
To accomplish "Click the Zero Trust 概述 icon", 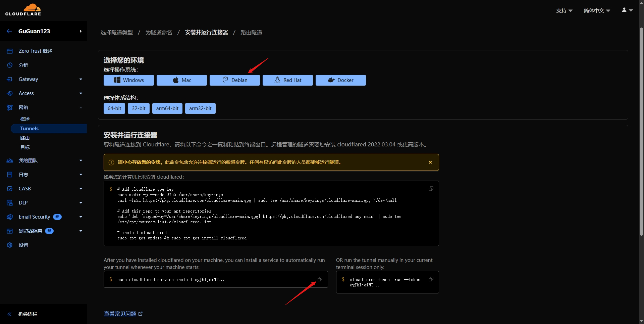I will coord(10,51).
